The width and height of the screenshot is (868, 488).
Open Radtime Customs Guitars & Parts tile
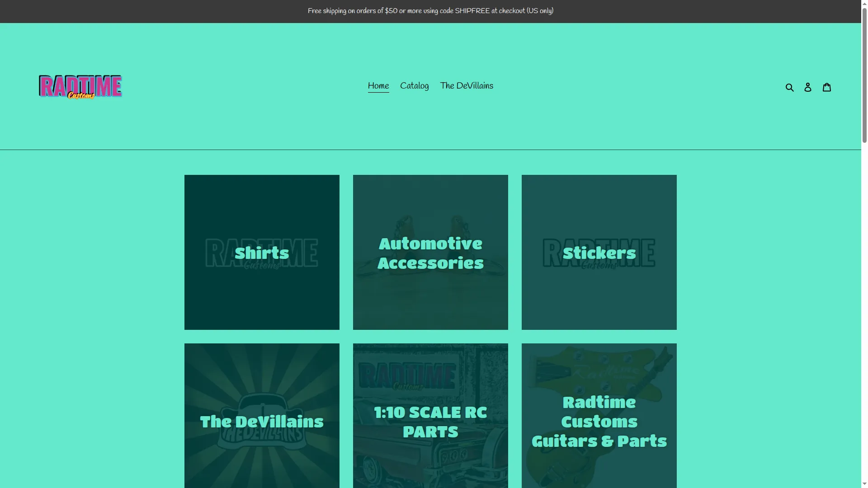(599, 416)
